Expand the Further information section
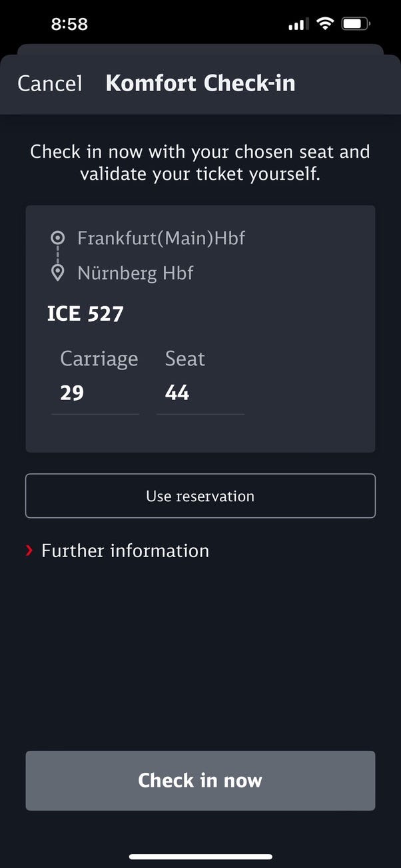Screen dimensions: 401x868 pos(125,550)
